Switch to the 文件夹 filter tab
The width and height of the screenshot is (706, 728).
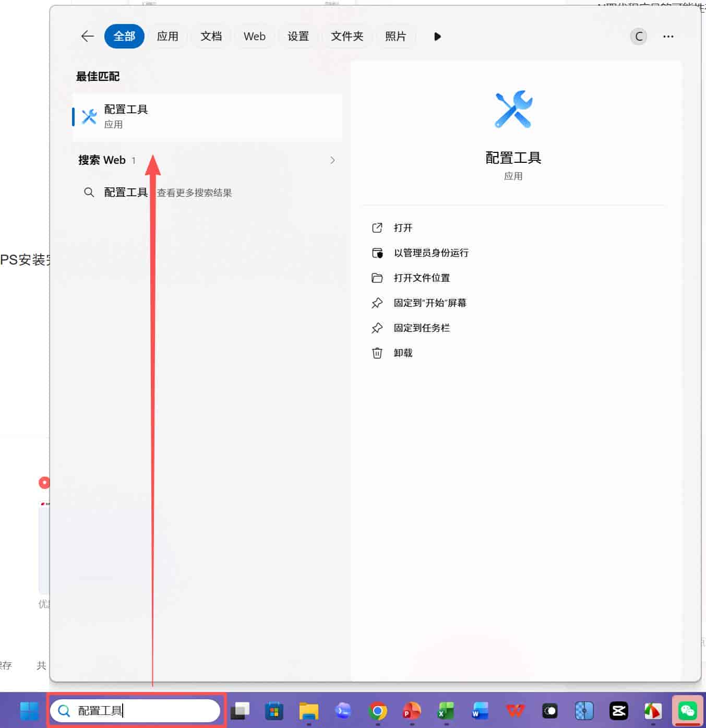(x=347, y=36)
